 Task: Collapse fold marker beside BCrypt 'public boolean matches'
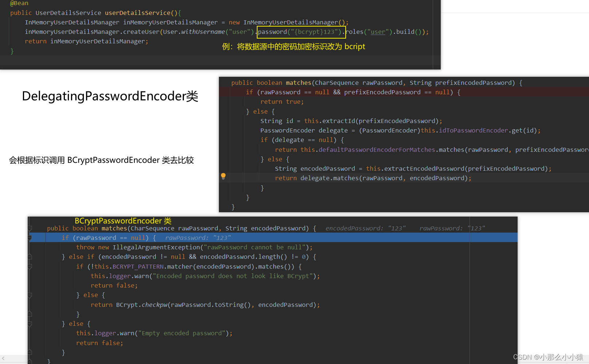tap(30, 228)
